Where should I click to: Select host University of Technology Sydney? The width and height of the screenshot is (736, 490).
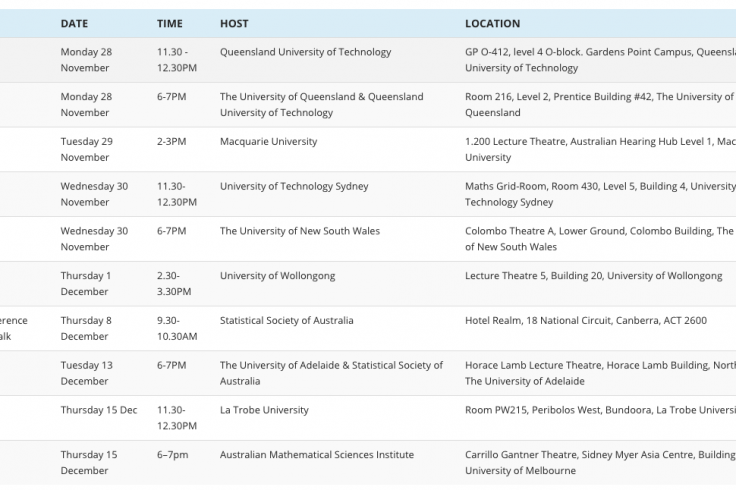pos(294,186)
